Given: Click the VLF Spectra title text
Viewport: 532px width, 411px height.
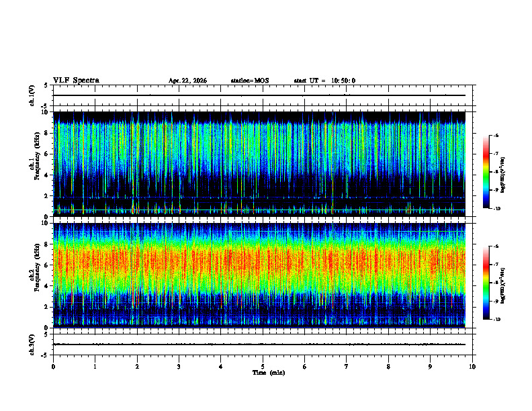Looking at the screenshot, I should click(76, 81).
